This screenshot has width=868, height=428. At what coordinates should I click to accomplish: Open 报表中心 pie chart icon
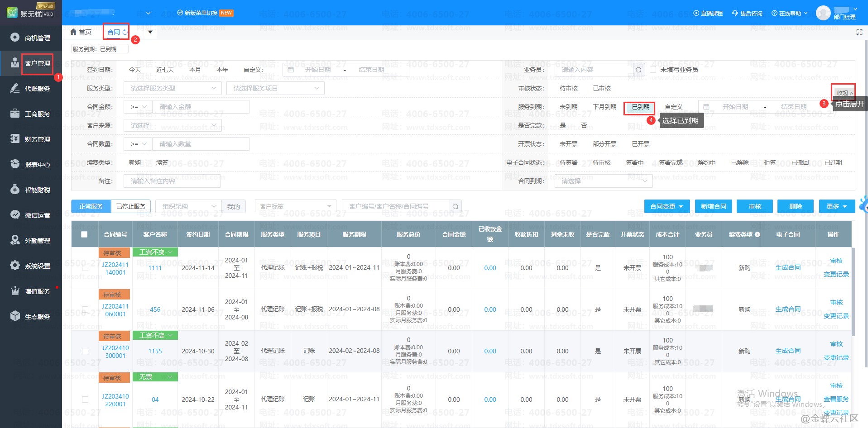[15, 164]
